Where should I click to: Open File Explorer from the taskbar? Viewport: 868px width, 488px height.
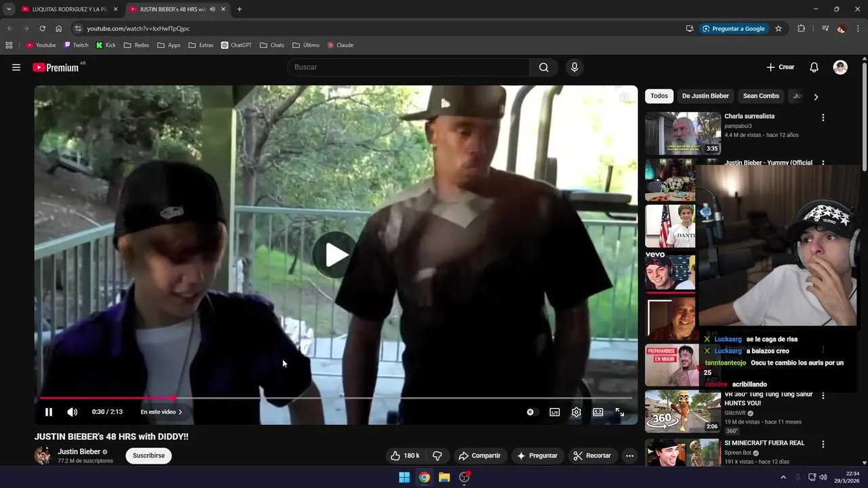pos(444,477)
